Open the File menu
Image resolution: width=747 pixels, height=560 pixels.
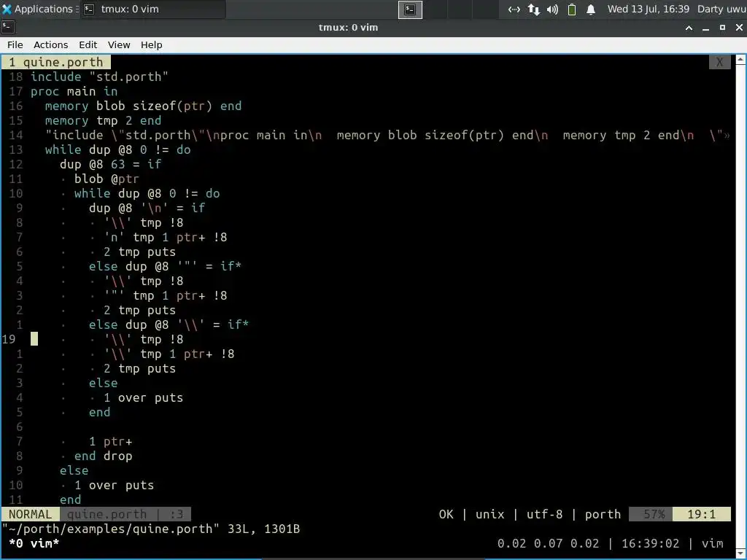point(15,44)
